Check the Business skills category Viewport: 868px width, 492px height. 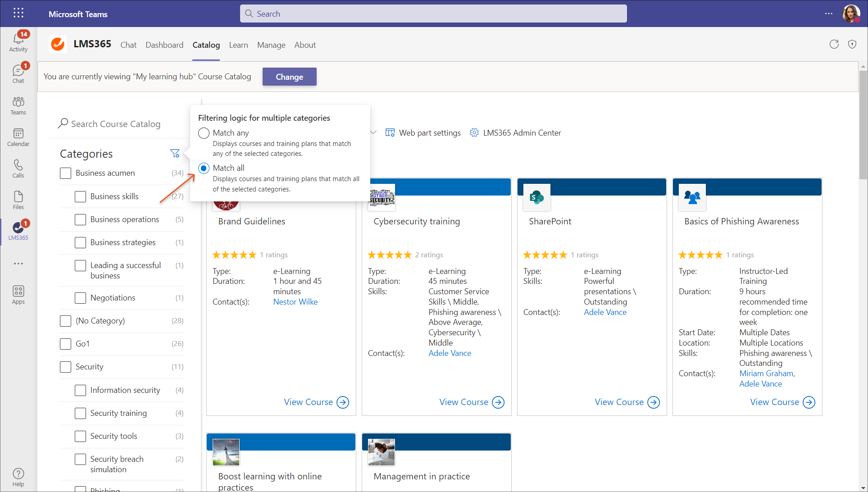point(80,196)
